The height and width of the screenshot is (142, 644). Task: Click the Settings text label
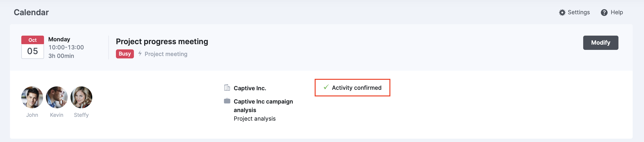tap(578, 12)
